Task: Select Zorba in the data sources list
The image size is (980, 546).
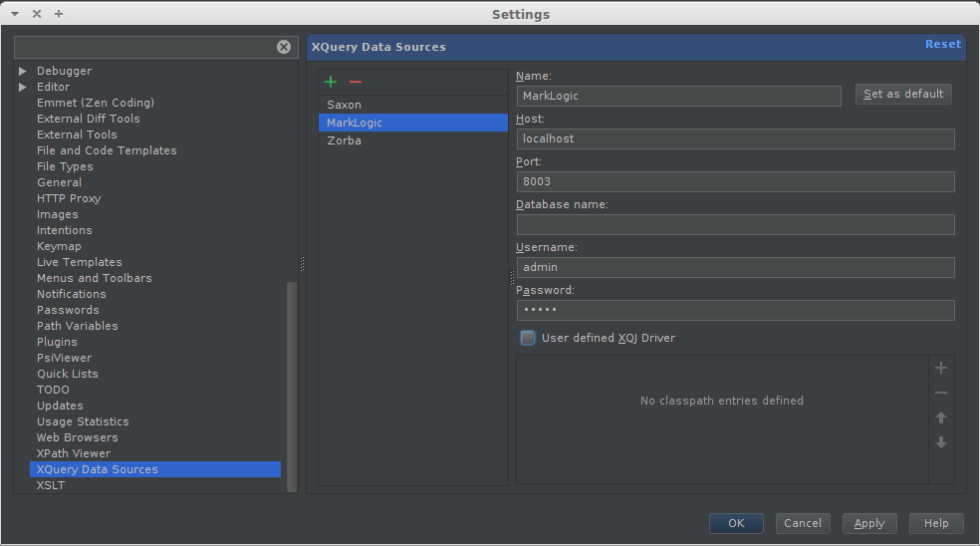Action: coord(345,140)
